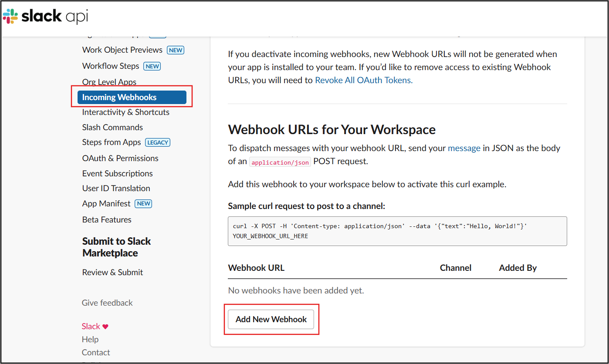Screen dimensions: 609x364
Task: Open App Manifest page
Action: [x=106, y=204]
